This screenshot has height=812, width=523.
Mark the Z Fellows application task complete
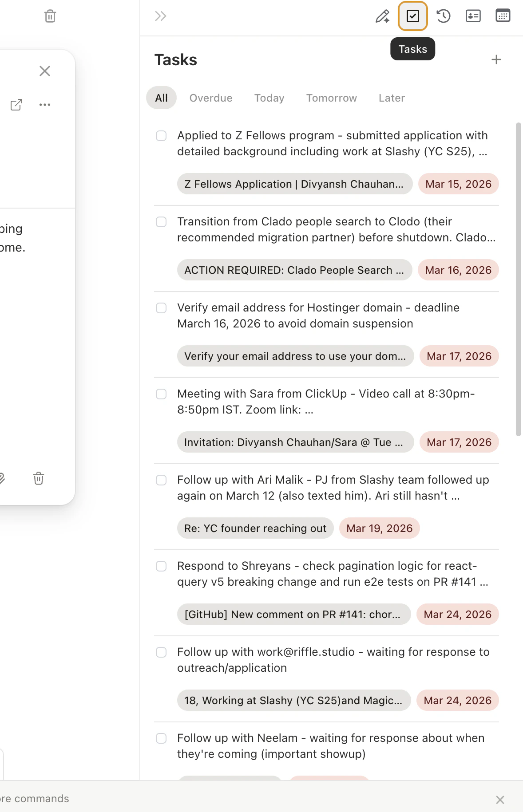pyautogui.click(x=161, y=136)
